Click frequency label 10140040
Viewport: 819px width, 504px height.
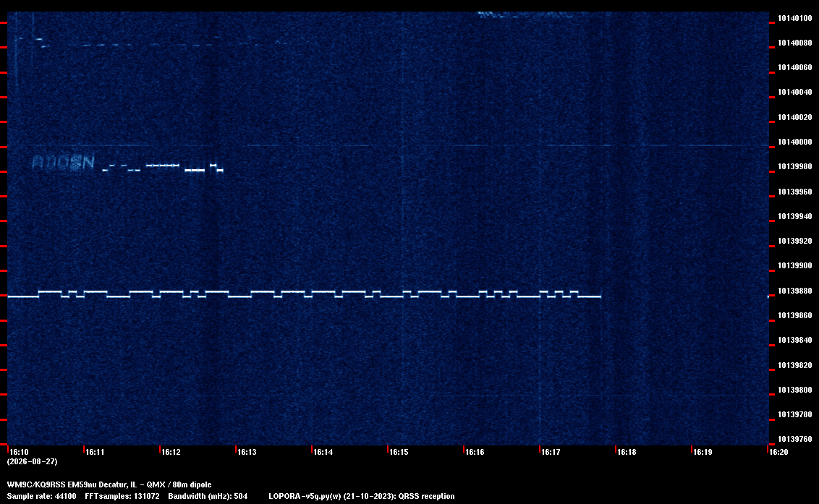(795, 93)
